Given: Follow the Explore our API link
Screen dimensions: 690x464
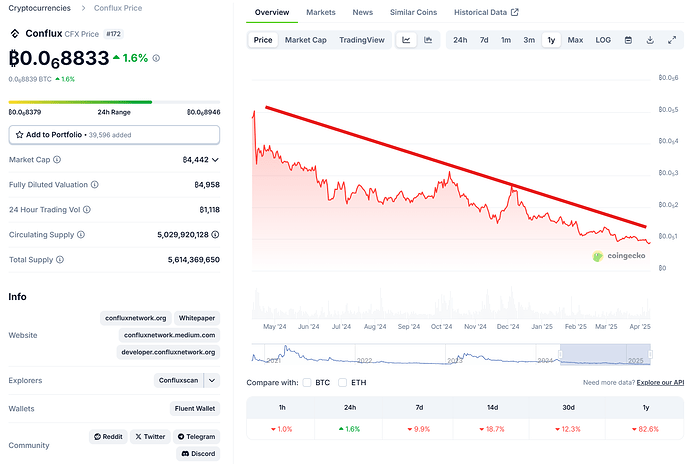Looking at the screenshot, I should point(660,383).
